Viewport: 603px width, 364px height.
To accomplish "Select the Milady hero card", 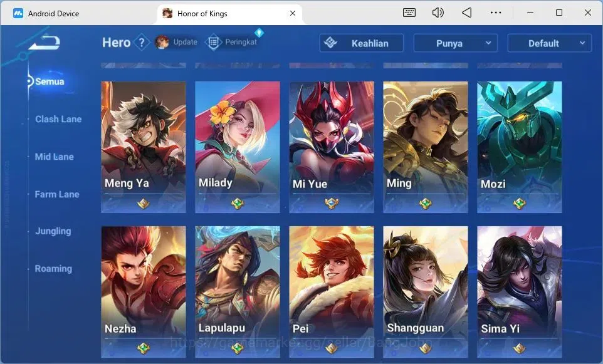I will pos(238,147).
